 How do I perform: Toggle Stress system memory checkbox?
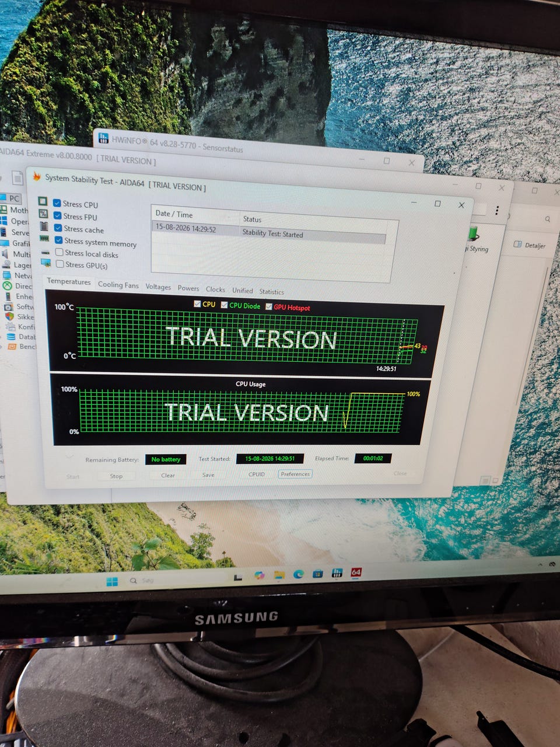click(x=58, y=240)
